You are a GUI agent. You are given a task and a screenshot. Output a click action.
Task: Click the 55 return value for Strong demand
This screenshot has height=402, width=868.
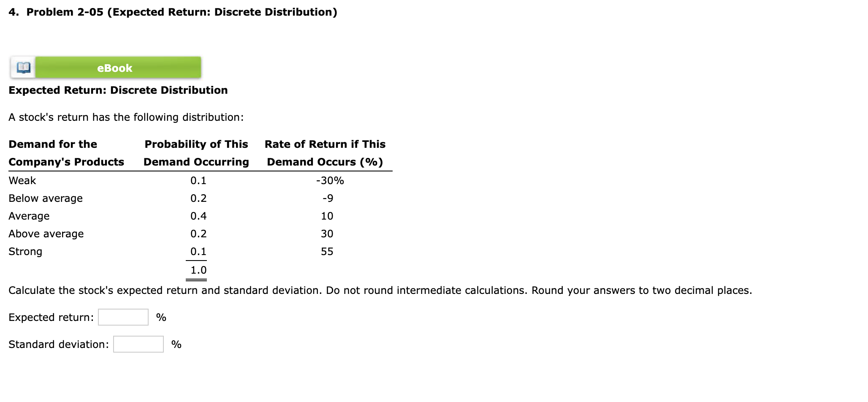coord(327,251)
